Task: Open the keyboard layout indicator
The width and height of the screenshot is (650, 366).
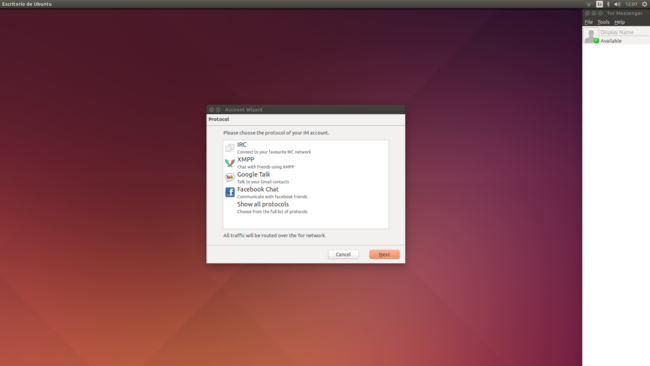Action: point(599,4)
